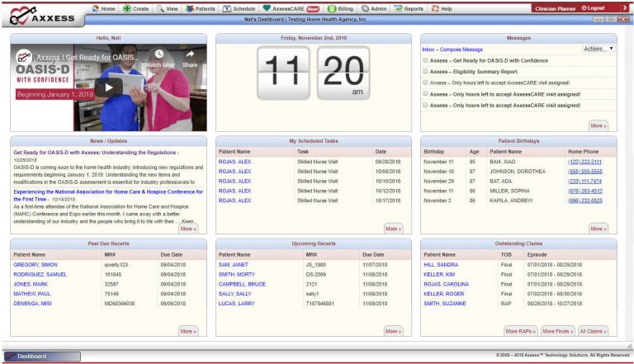The height and width of the screenshot is (364, 634).
Task: Open the Billing icon in toolbar
Action: 332,8
